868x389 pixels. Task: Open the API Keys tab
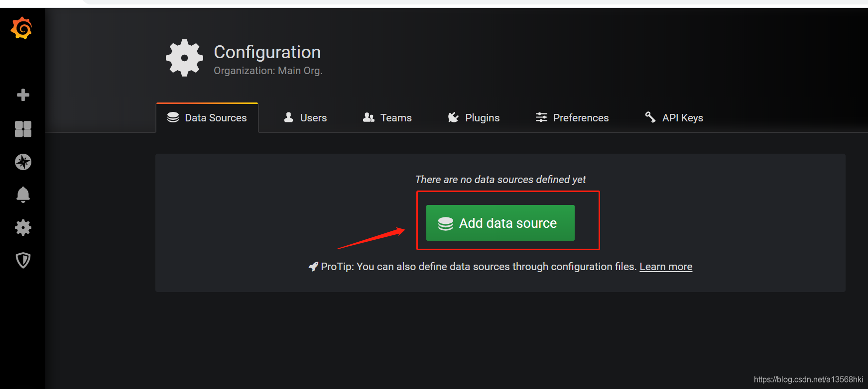tap(674, 118)
